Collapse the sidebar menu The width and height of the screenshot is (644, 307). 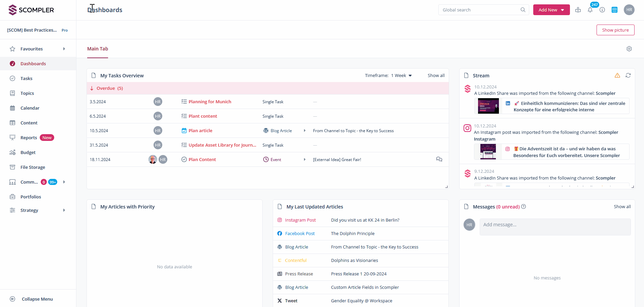click(x=37, y=299)
